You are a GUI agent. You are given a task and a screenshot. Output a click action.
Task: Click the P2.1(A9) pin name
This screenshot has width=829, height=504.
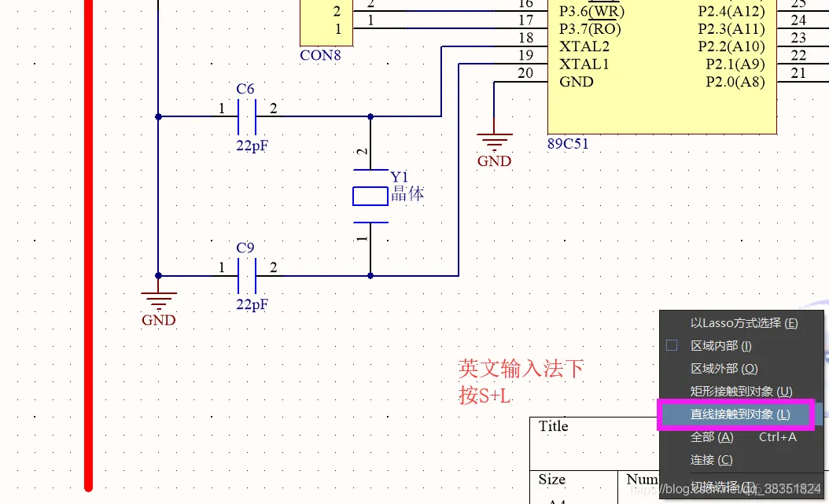click(735, 64)
